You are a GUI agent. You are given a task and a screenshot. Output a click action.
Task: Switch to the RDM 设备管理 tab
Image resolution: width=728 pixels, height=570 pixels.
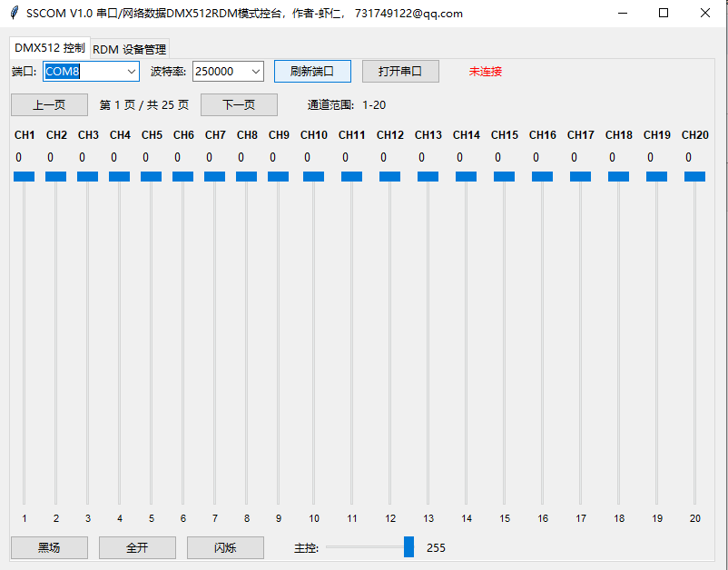[129, 50]
